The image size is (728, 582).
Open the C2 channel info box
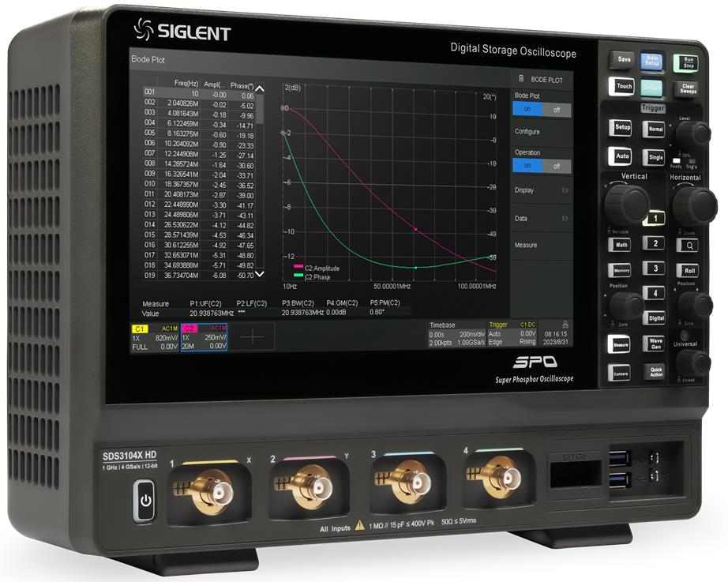[x=205, y=336]
